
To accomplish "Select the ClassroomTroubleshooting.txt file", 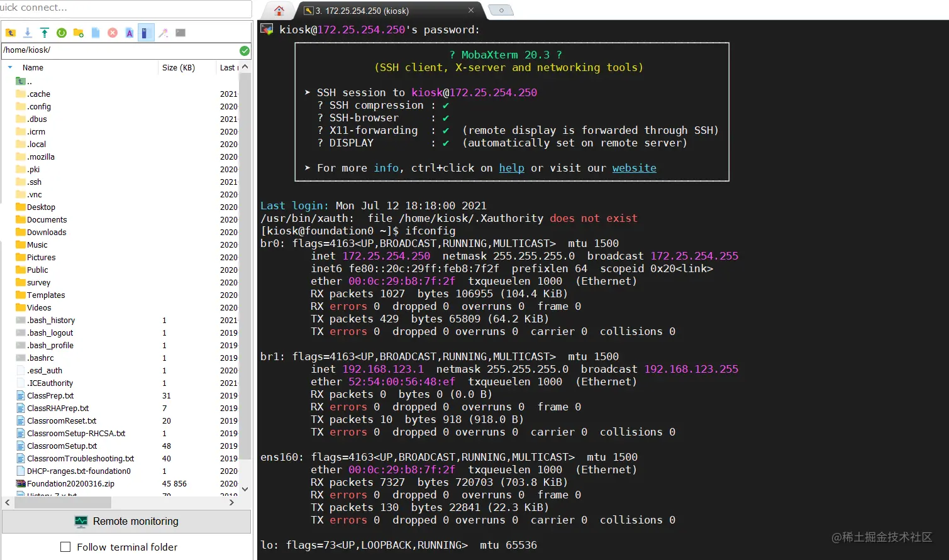I will (75, 458).
